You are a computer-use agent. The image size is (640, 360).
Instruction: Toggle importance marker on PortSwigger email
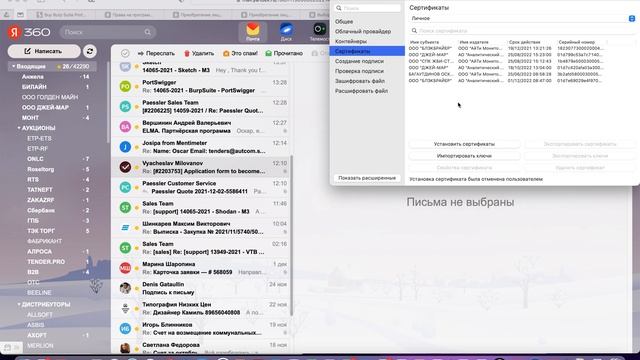click(137, 87)
